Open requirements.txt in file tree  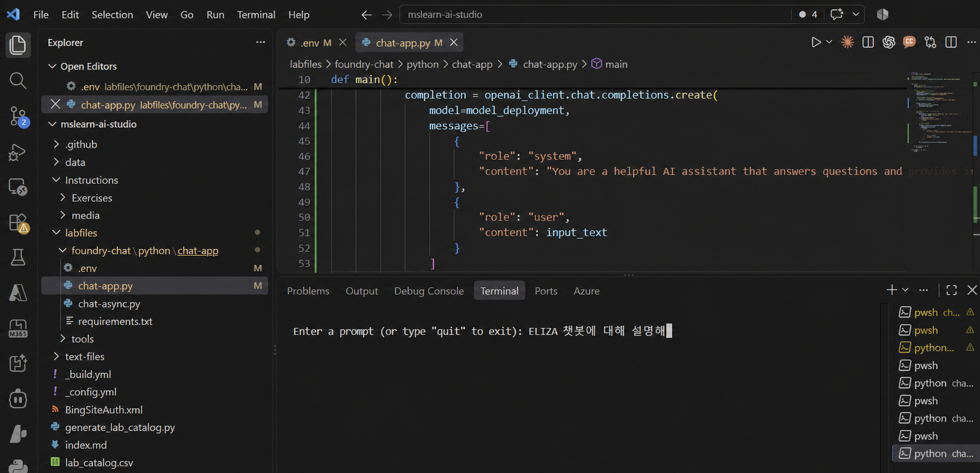pyautogui.click(x=115, y=321)
